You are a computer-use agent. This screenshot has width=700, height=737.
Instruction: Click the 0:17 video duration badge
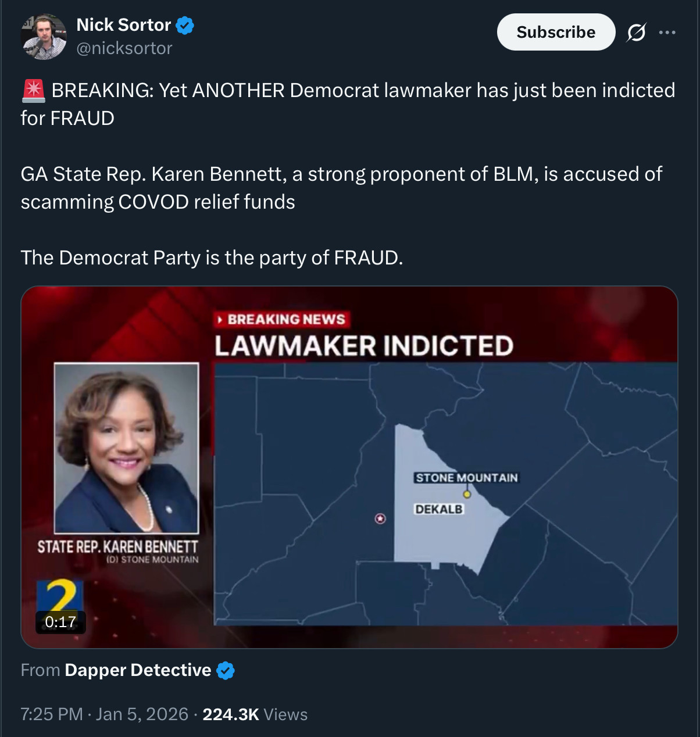pos(60,622)
